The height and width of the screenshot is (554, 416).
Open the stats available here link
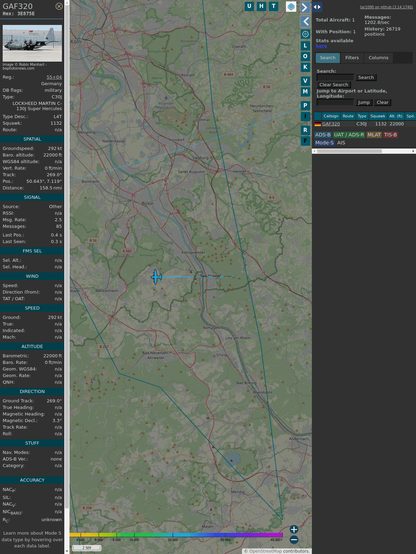coord(321,46)
